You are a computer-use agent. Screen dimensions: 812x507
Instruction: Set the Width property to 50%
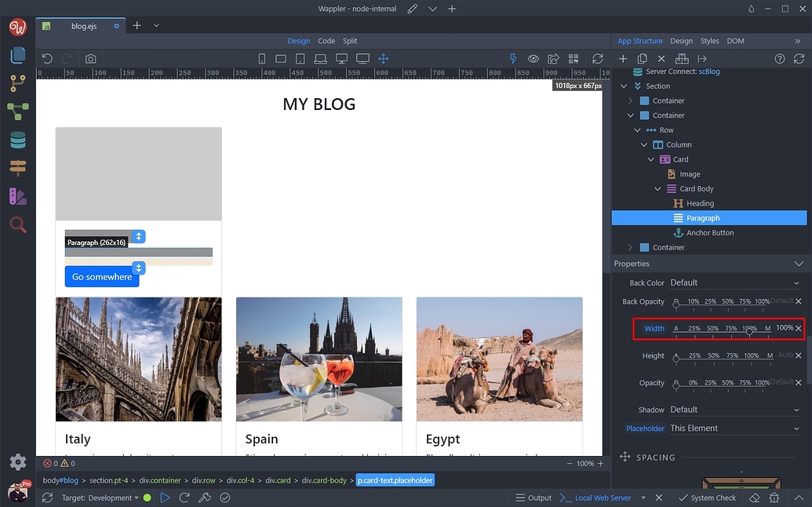(x=712, y=329)
